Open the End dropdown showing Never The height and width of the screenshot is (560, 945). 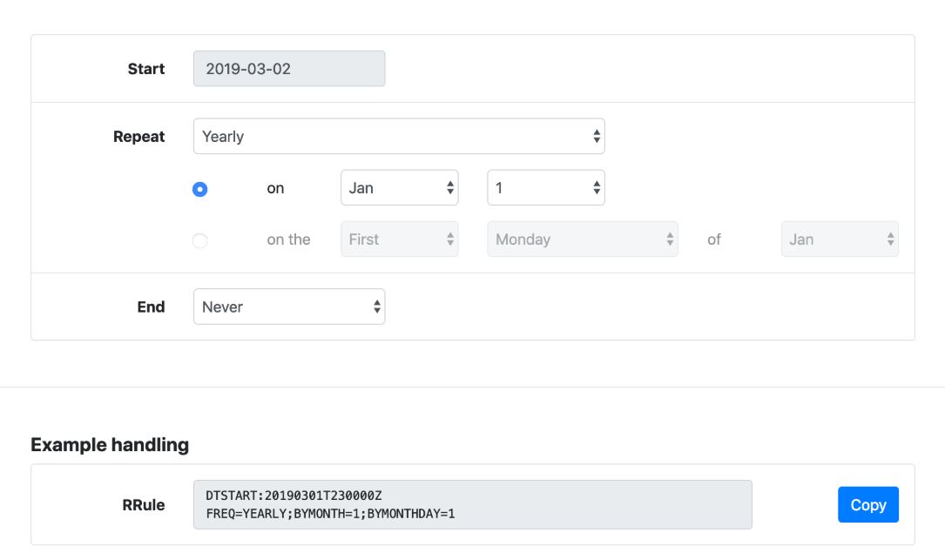pyautogui.click(x=288, y=307)
